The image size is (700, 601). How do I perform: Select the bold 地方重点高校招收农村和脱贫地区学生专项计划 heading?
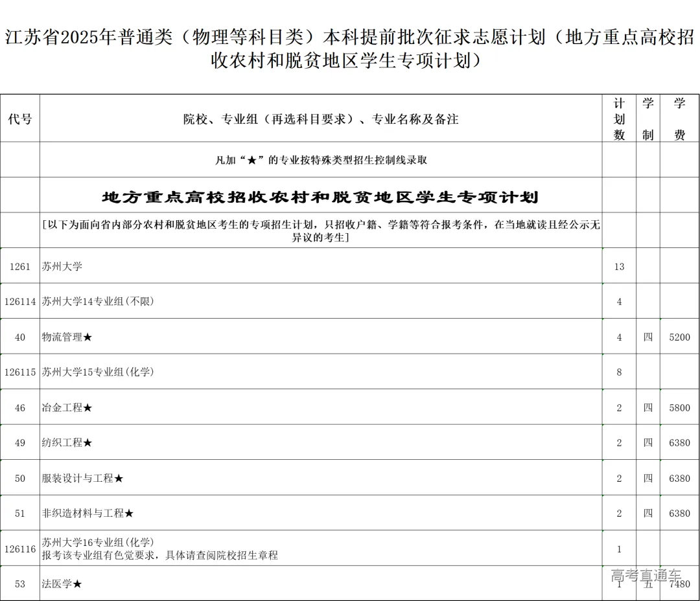tap(320, 194)
